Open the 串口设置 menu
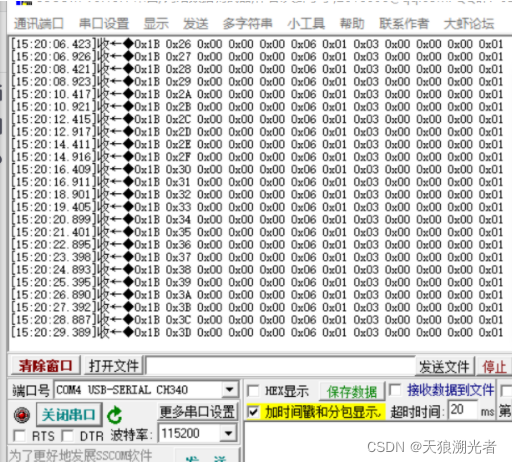 coord(104,24)
